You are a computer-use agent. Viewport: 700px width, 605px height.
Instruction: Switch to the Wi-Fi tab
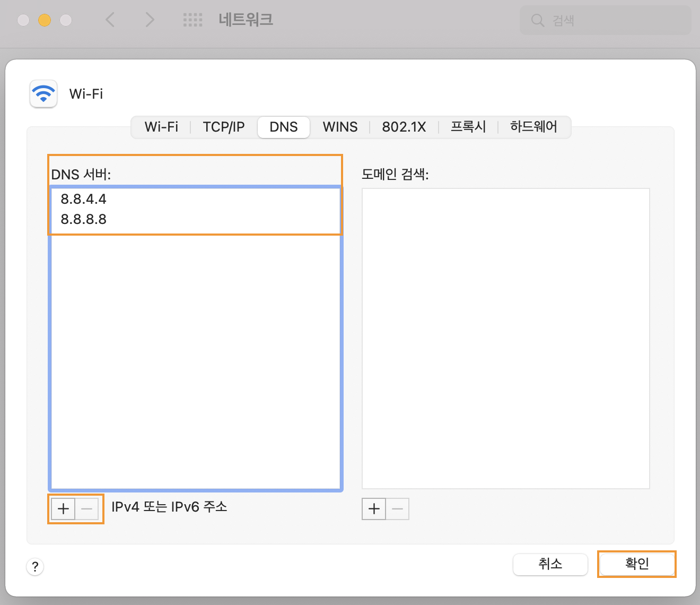161,127
